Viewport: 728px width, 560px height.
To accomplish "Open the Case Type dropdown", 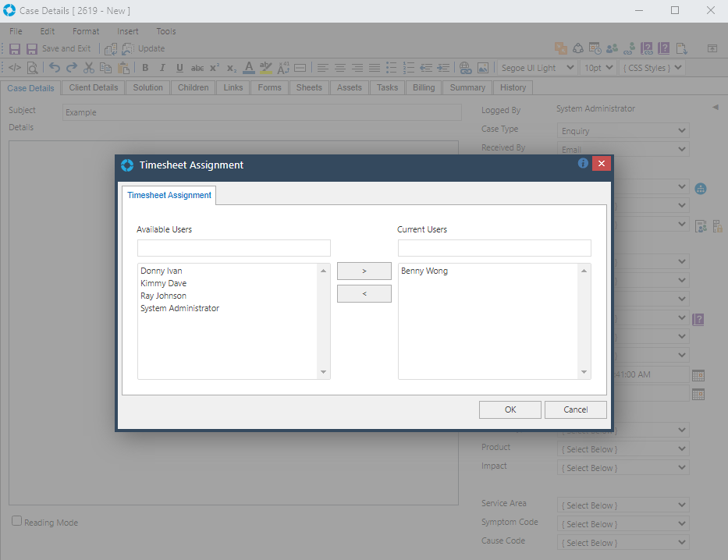I will click(623, 131).
